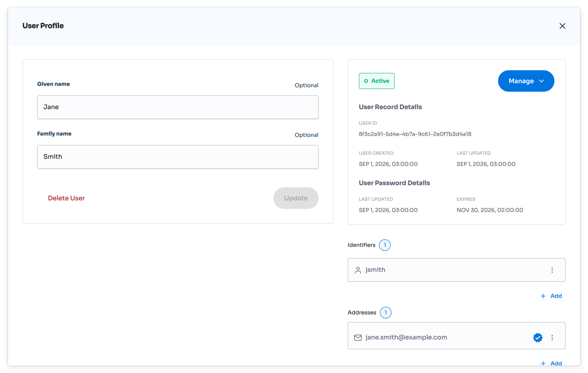
Task: Click the Delete User link
Action: tap(66, 198)
